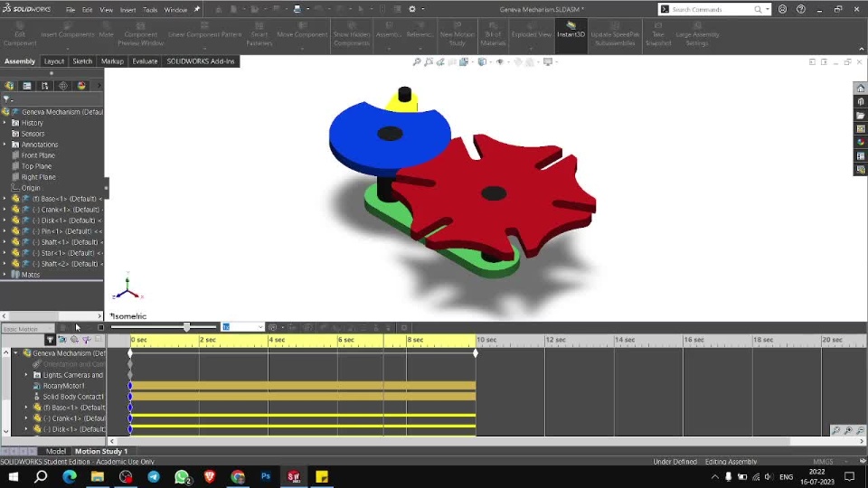Open the Tools menu
This screenshot has height=488, width=868.
point(150,10)
